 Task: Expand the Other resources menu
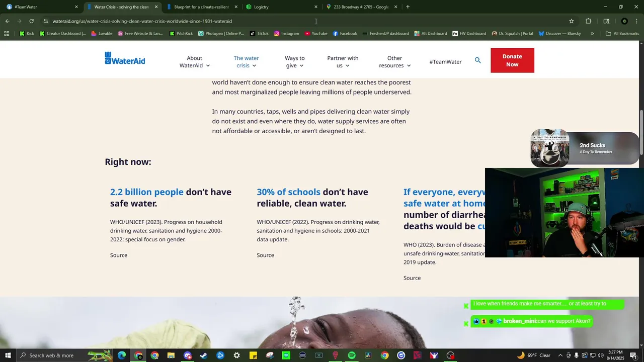395,62
